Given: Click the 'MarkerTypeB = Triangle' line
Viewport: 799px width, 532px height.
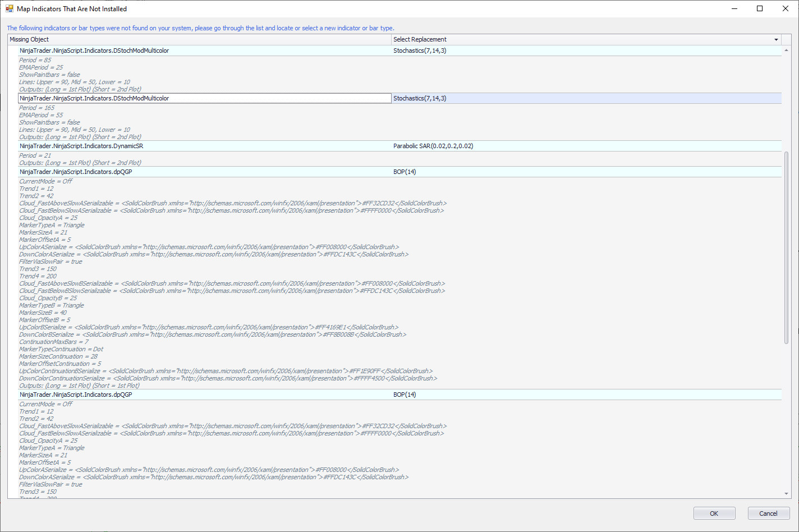Looking at the screenshot, I should click(52, 305).
